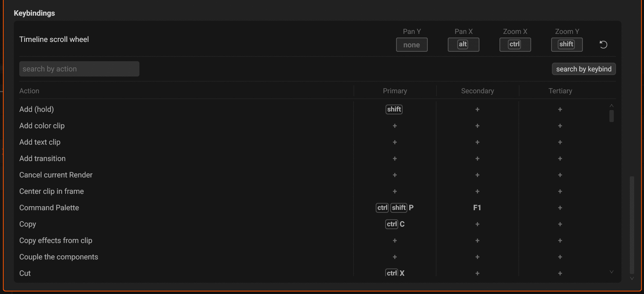Edit Cut ctrl X primary keybind
644x294 pixels.
395,273
